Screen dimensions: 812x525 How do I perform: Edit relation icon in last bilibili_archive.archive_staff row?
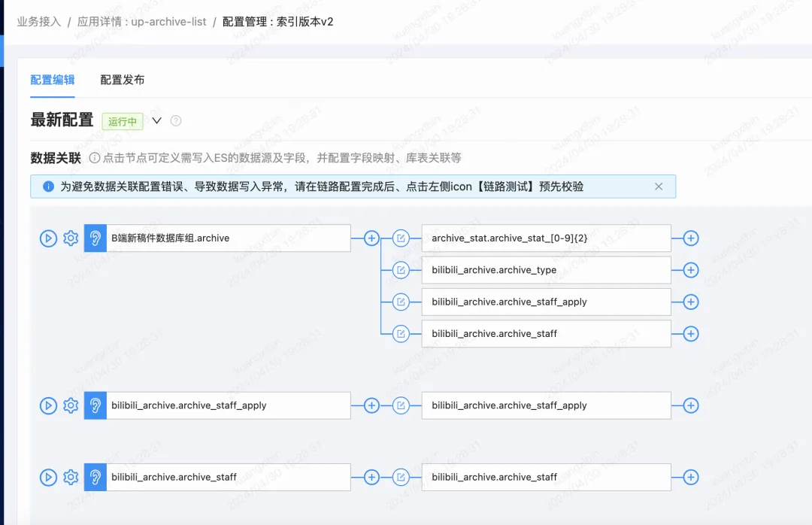point(401,478)
